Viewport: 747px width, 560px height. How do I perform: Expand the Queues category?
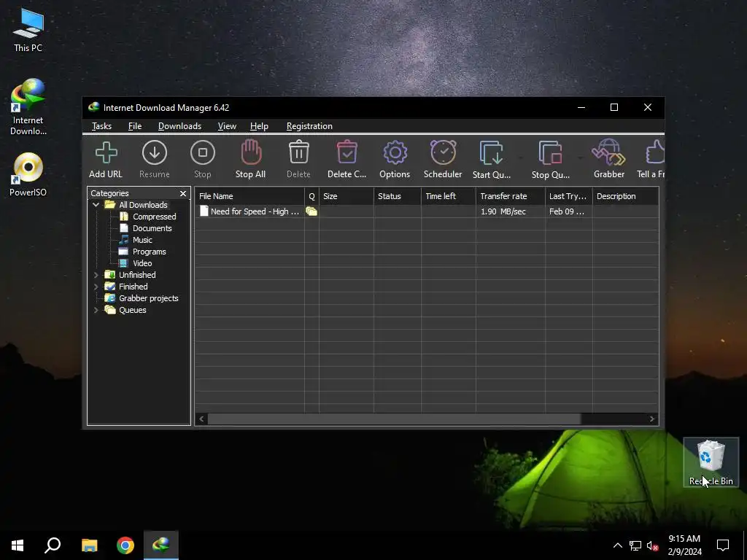pyautogui.click(x=96, y=310)
